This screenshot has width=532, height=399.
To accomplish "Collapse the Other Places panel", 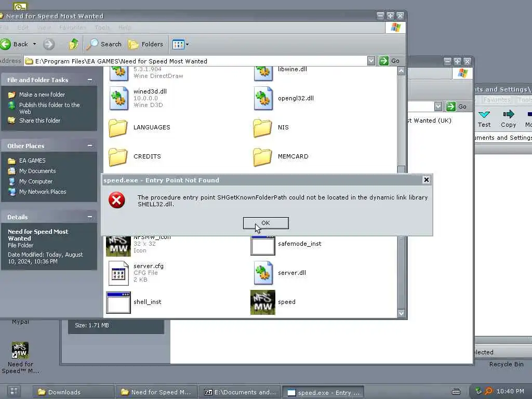I will pos(90,145).
